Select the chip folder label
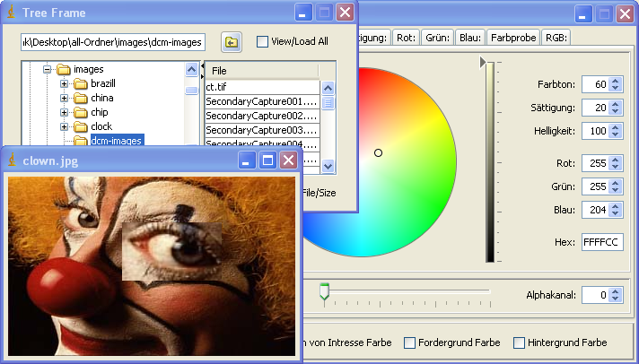This screenshot has width=639, height=364. point(99,112)
